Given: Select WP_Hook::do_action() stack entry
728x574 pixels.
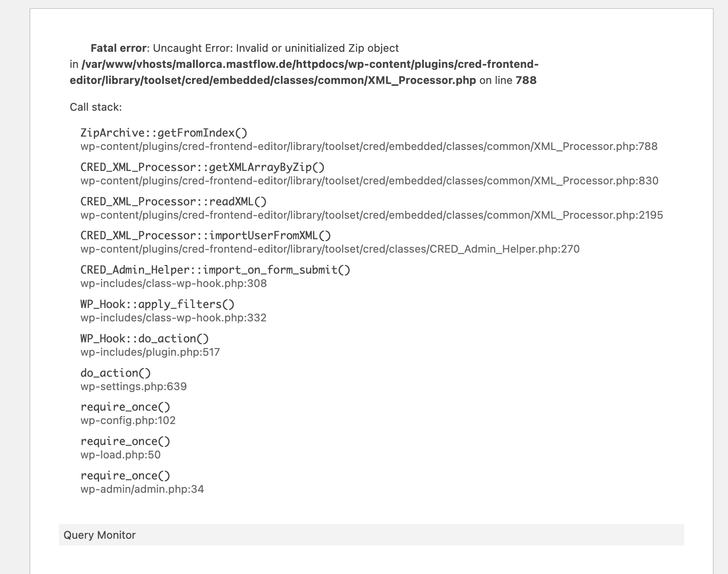Looking at the screenshot, I should [x=145, y=339].
